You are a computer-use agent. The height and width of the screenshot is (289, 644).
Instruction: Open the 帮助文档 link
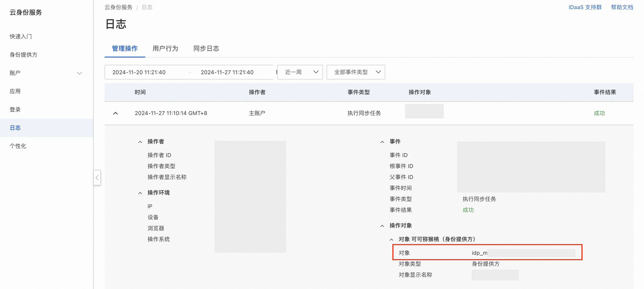(x=622, y=7)
